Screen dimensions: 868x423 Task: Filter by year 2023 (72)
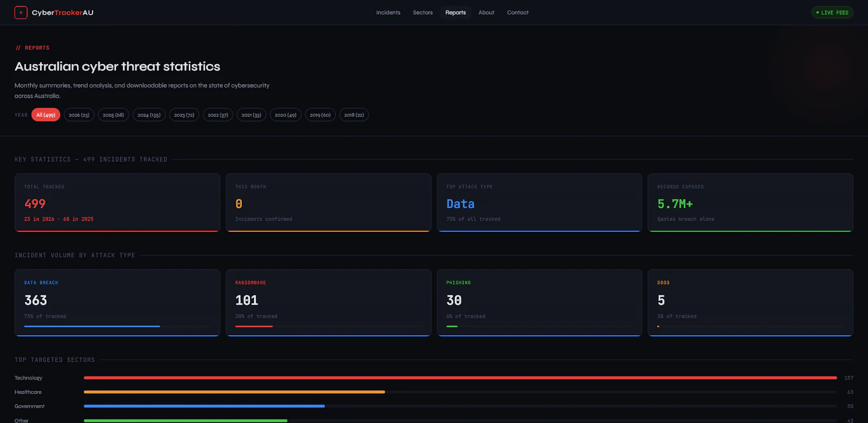(184, 115)
